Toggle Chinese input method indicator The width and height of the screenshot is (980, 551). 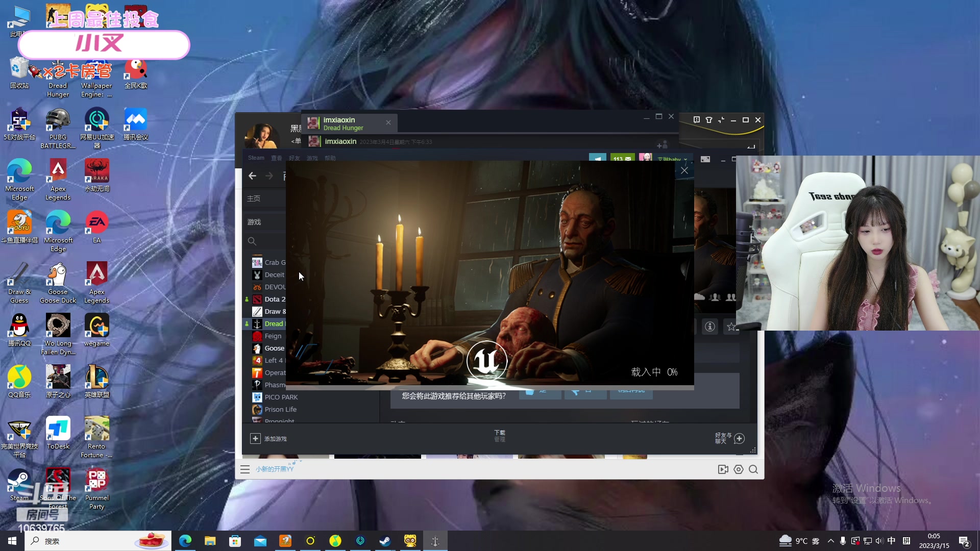point(891,541)
